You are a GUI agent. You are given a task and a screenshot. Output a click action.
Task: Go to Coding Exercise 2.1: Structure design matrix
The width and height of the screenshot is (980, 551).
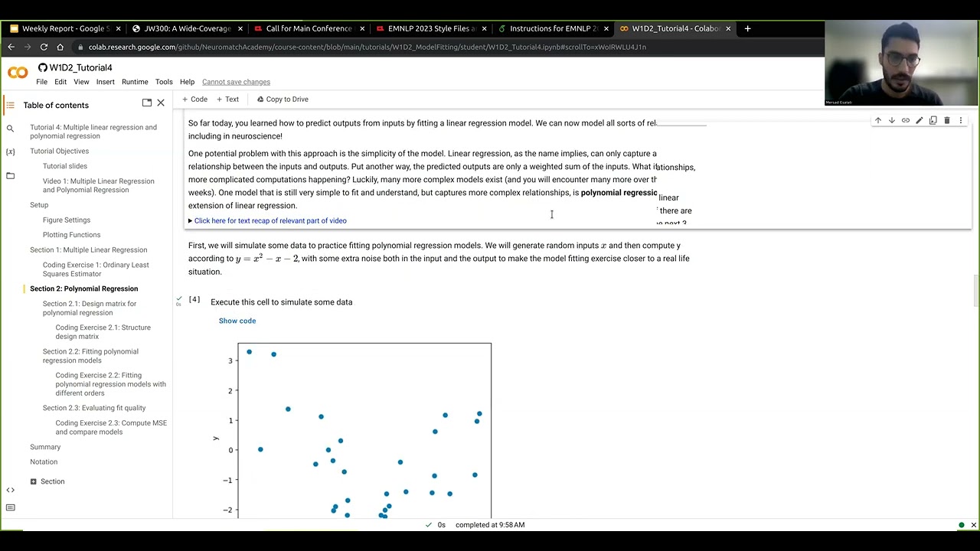103,331
